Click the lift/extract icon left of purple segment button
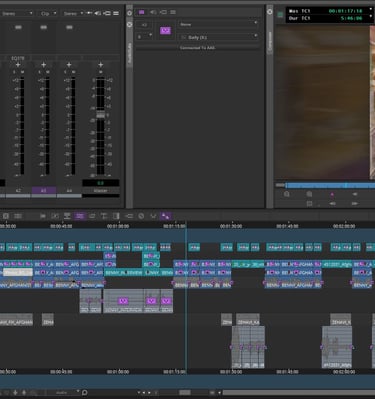Viewport: 375px width, 399px height. tap(67, 216)
